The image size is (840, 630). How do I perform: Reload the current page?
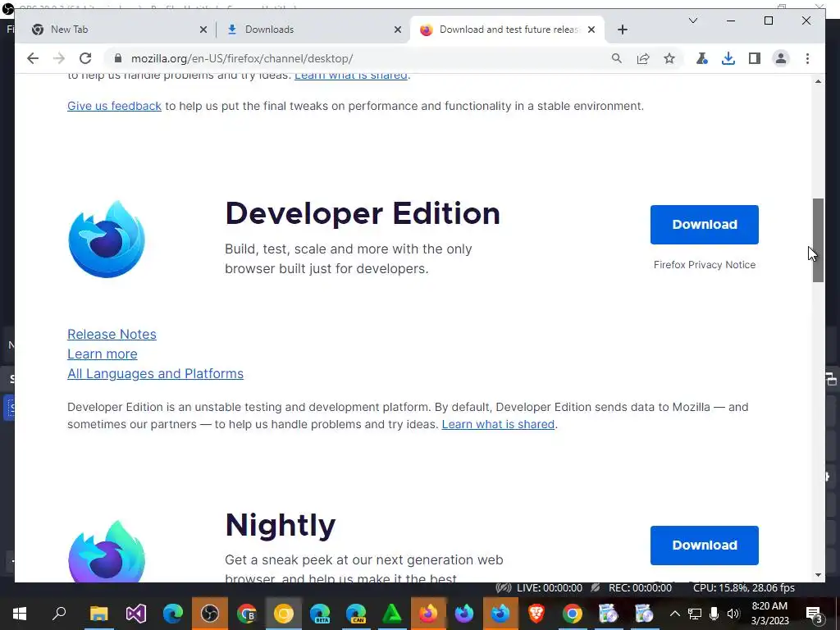pos(85,58)
